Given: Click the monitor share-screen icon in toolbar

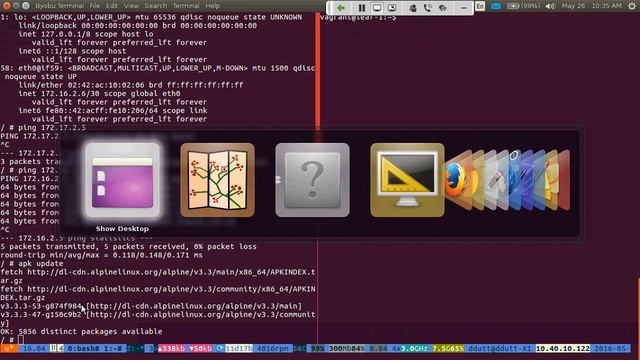Looking at the screenshot, I should tap(377, 8).
